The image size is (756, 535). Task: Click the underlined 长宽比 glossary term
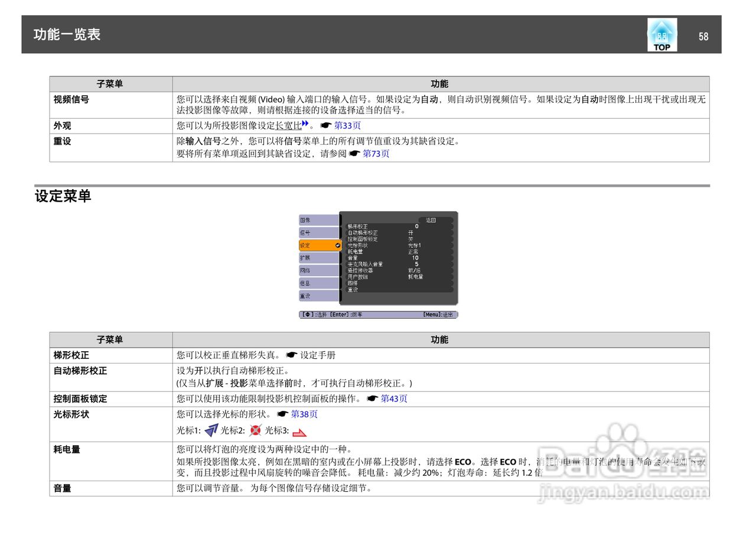[288, 125]
